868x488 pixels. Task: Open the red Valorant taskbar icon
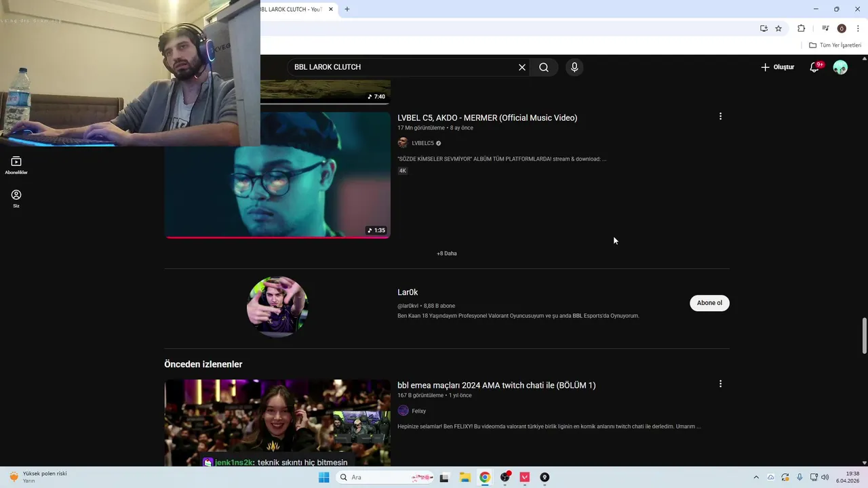coord(525,477)
